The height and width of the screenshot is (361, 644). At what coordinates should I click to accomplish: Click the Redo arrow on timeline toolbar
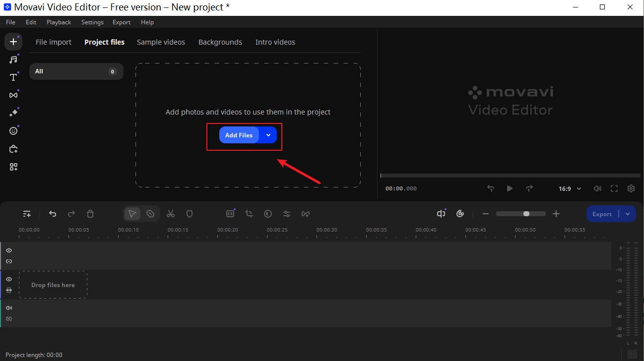pyautogui.click(x=71, y=214)
